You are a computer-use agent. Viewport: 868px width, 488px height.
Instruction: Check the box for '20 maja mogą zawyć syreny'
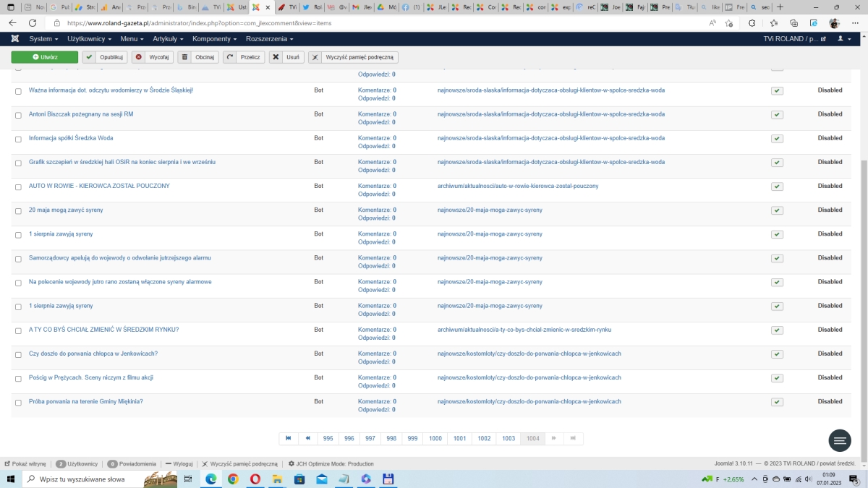(x=19, y=211)
